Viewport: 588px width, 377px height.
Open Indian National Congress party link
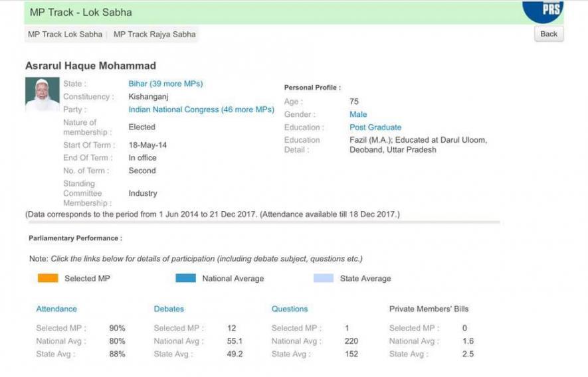[201, 110]
